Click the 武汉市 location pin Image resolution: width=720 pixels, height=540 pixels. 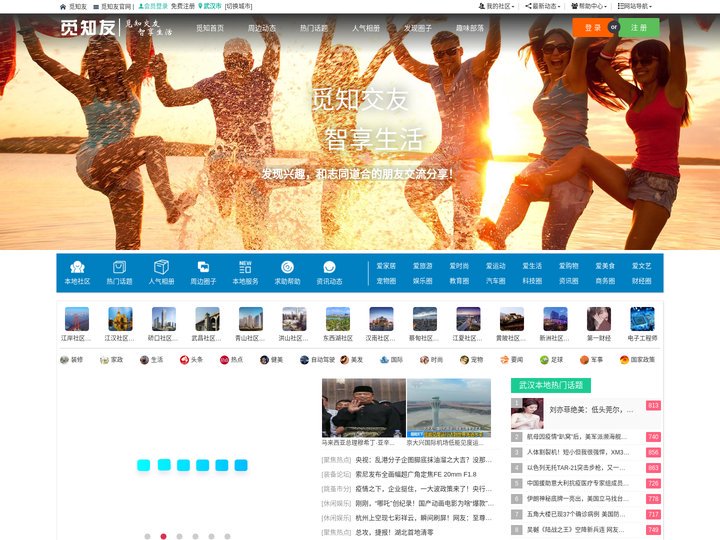click(200, 6)
